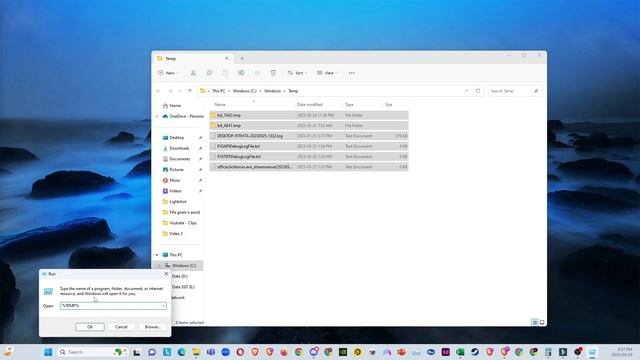Open Downloads in the navigation pane

[x=179, y=148]
